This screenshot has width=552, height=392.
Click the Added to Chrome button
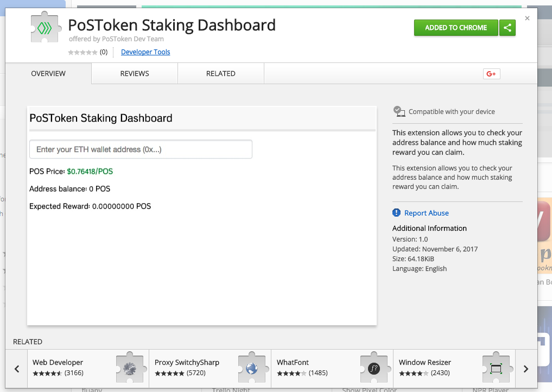(456, 28)
